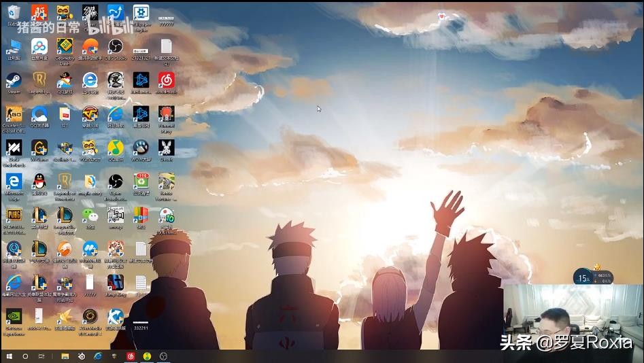The image size is (644, 363).
Task: Launch Wallpaper Engine from the desktop
Action: pos(141,13)
